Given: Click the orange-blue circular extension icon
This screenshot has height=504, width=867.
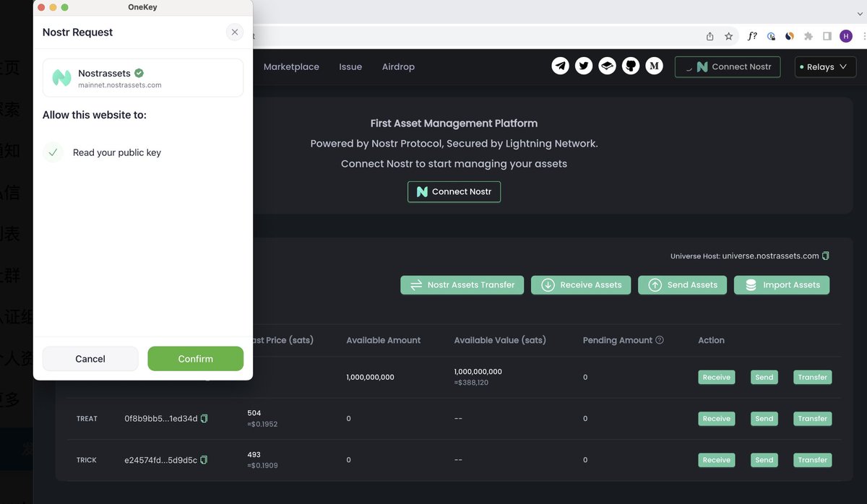Looking at the screenshot, I should 790,36.
